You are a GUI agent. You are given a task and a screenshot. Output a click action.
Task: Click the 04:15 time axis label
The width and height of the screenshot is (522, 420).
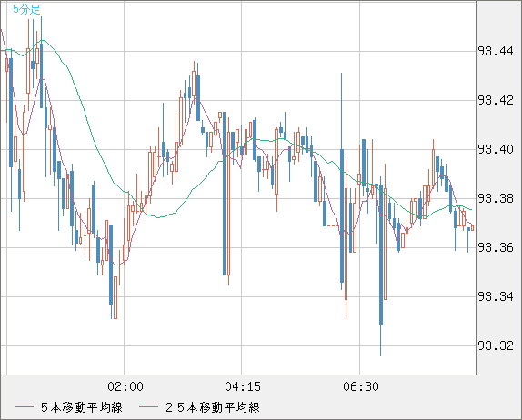click(x=243, y=386)
